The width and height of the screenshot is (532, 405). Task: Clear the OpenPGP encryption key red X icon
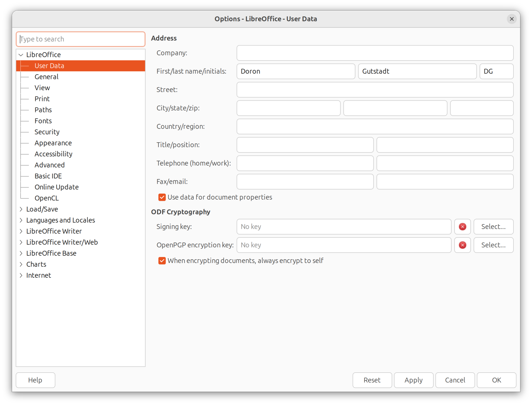462,245
